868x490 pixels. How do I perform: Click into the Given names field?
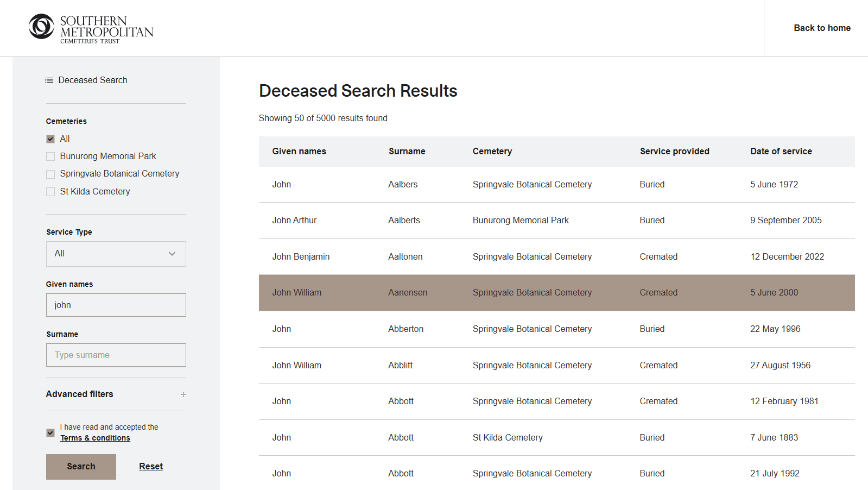116,305
